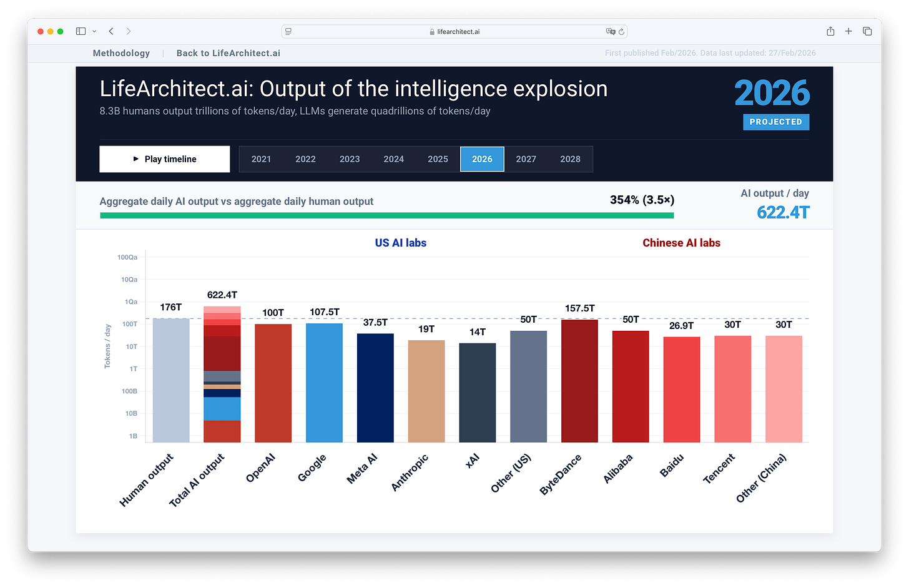Click the Anthropic axis label

[x=410, y=473]
